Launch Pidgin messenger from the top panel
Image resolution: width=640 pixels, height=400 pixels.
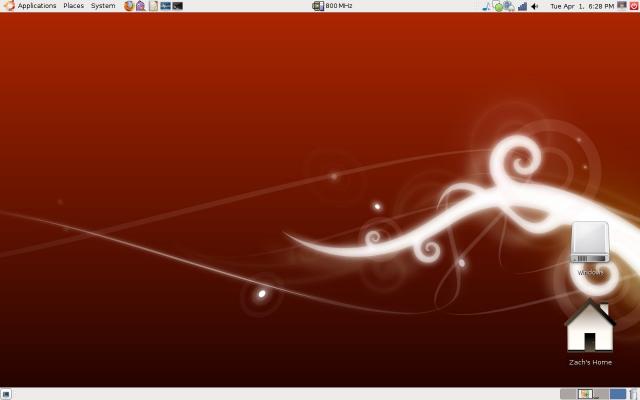click(141, 6)
